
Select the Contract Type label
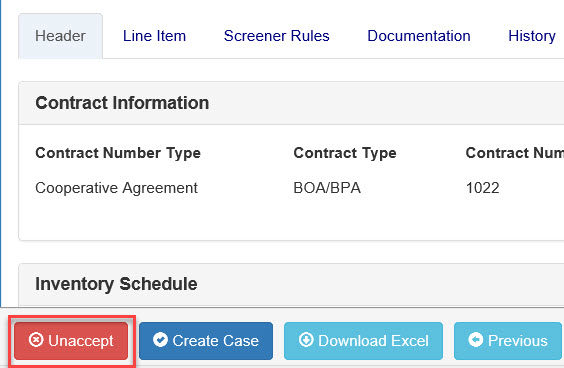[x=345, y=153]
